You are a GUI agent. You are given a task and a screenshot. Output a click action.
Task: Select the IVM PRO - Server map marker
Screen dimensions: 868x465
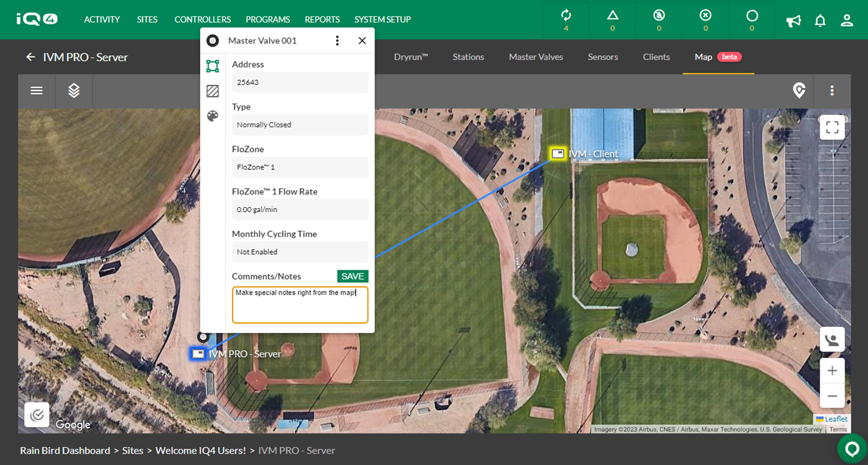198,353
